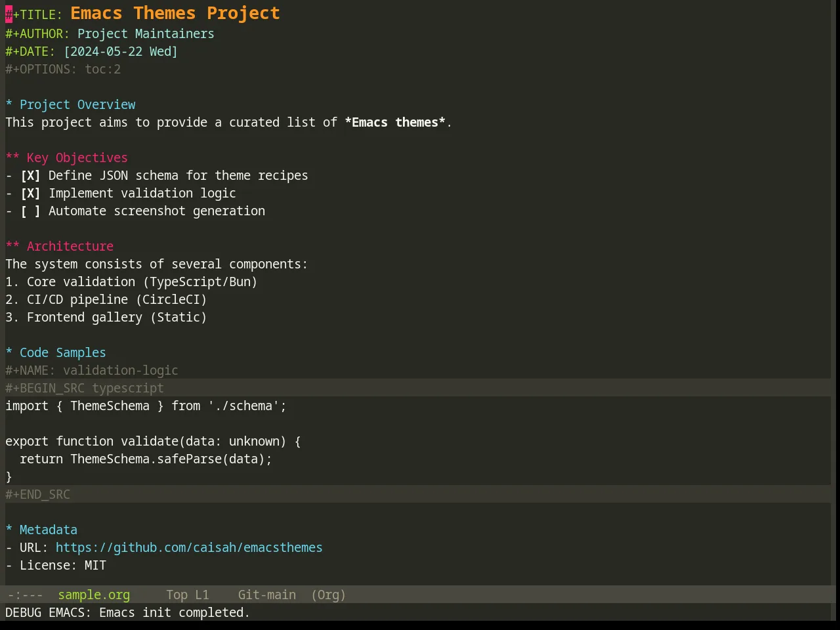
Task: Click the closing brace of the validate function
Action: pyautogui.click(x=9, y=477)
